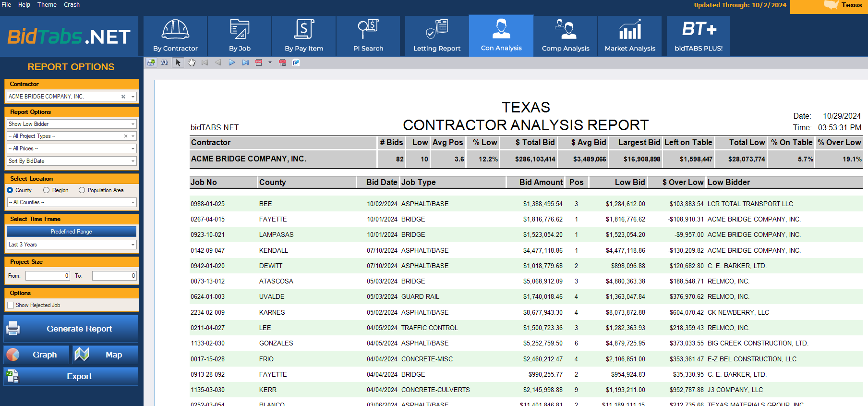Click the email PDF toolbar icon

click(282, 62)
